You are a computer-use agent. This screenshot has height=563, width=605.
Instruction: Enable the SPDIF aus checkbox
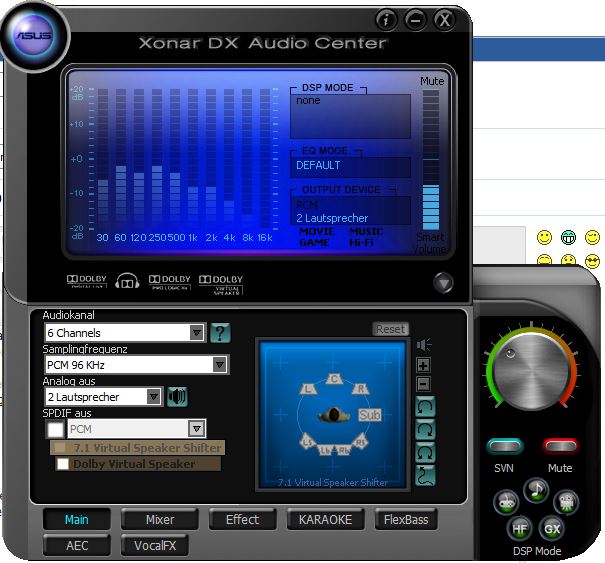tap(55, 429)
